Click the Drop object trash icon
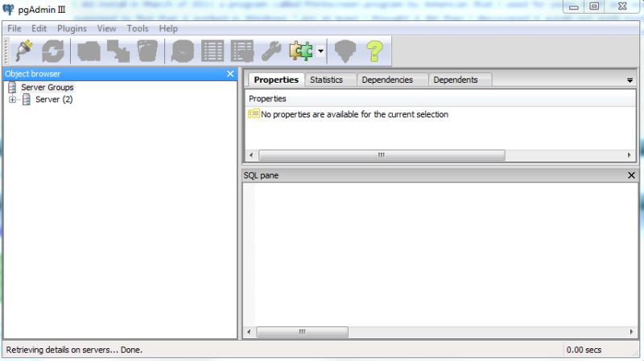The height and width of the screenshot is (361, 644). pos(147,51)
